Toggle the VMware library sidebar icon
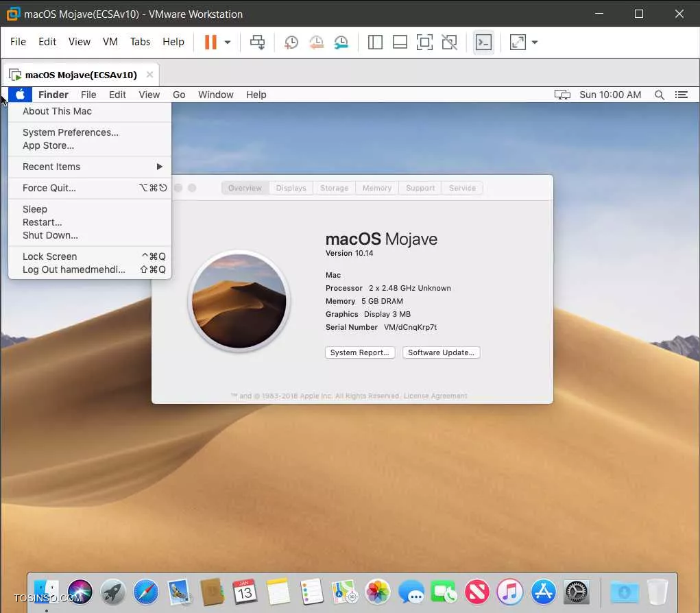Screen dimensions: 700x613 tap(375, 43)
